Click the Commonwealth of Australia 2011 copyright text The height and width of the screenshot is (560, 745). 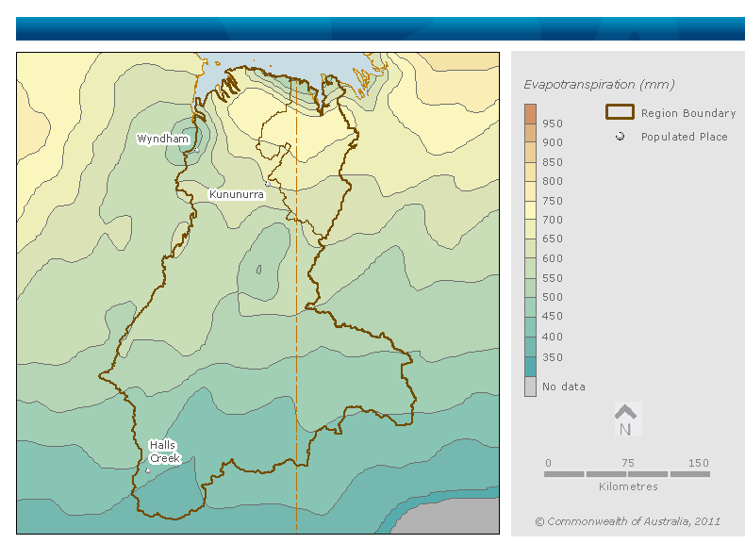[628, 521]
